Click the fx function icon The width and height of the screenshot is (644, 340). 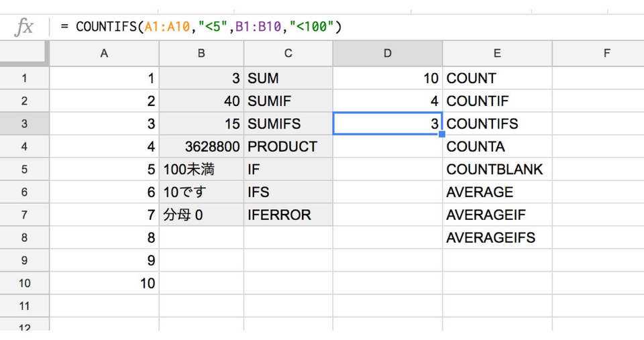pos(24,27)
